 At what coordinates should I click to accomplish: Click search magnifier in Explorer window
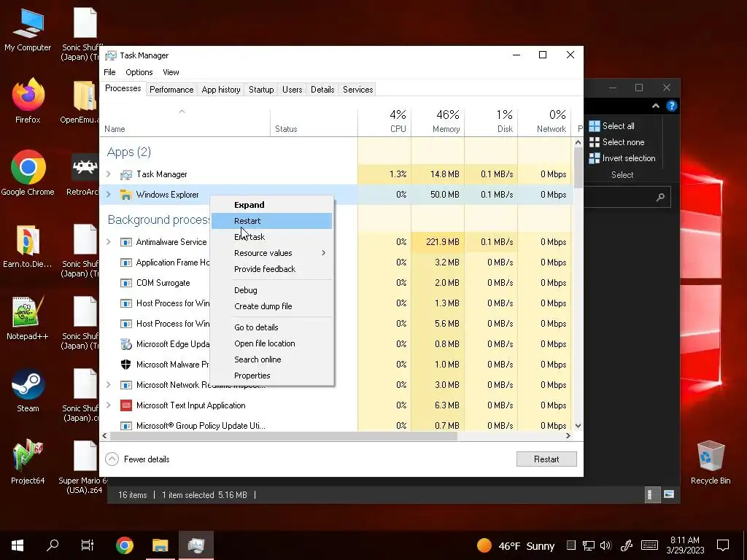pos(659,197)
